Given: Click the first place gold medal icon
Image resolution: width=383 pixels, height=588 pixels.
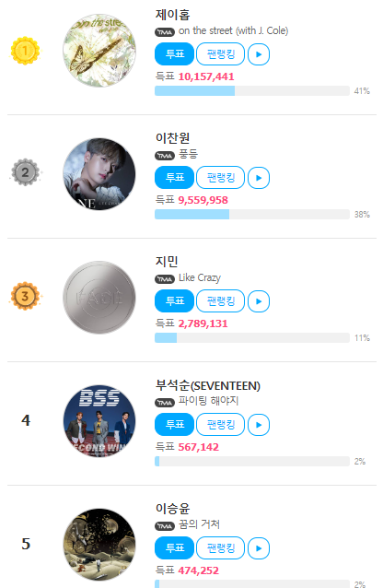Looking at the screenshot, I should point(25,51).
